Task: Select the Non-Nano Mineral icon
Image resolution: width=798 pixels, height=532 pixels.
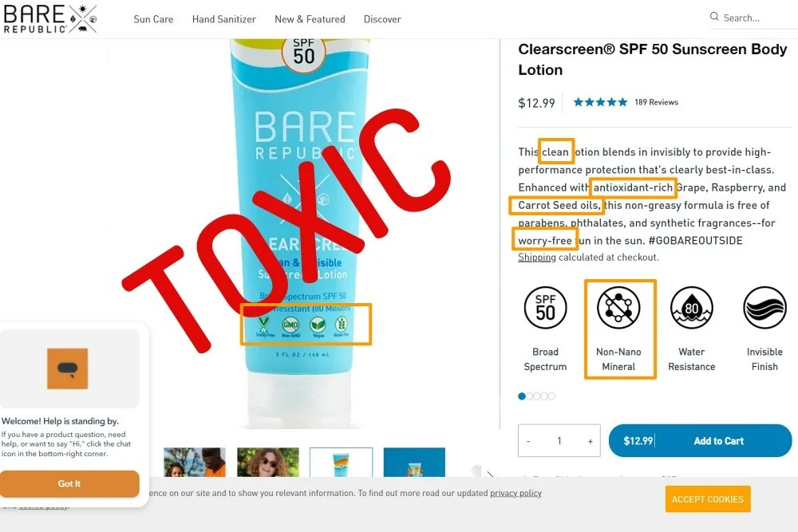Action: coord(618,307)
